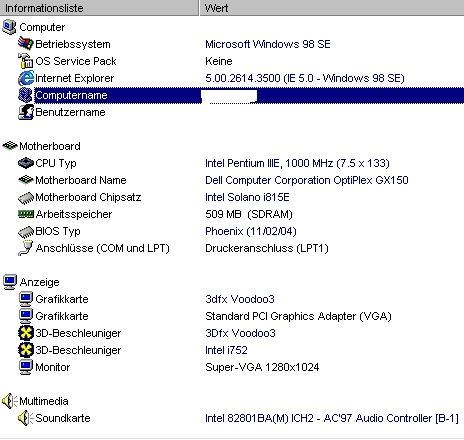The height and width of the screenshot is (440, 464).
Task: Select the BIOS Typ label
Action: coord(58,231)
